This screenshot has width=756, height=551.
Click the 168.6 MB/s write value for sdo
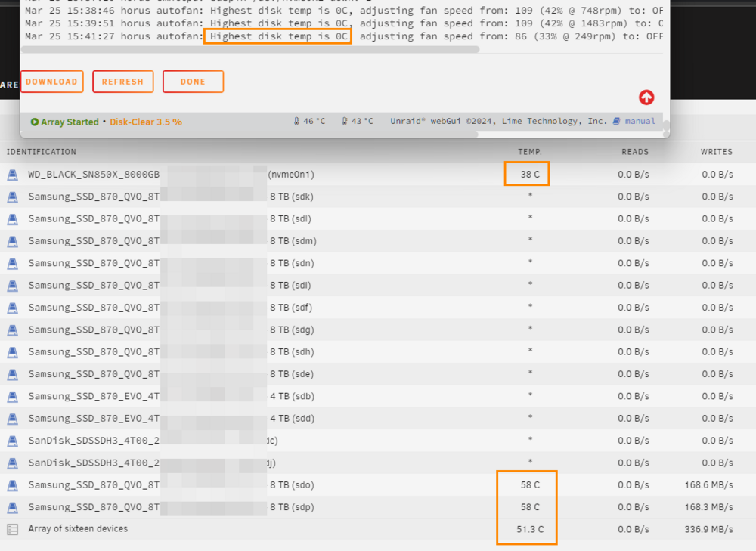tap(709, 485)
